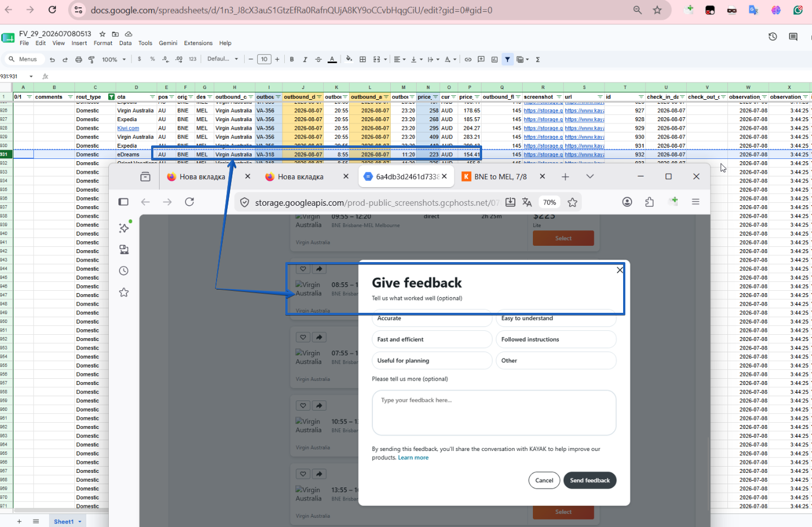
Task: Click the font size field
Action: (264, 59)
